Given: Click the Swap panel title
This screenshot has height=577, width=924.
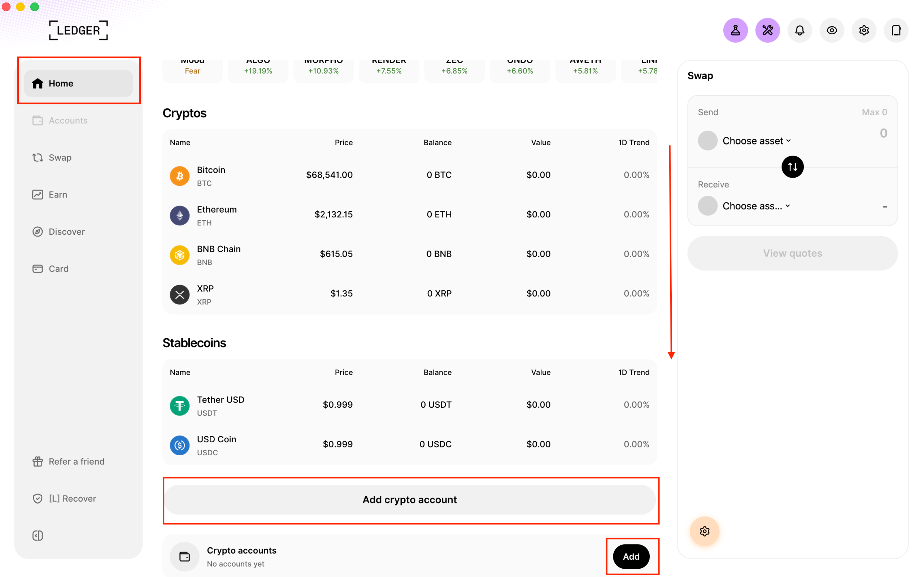Looking at the screenshot, I should tap(700, 75).
